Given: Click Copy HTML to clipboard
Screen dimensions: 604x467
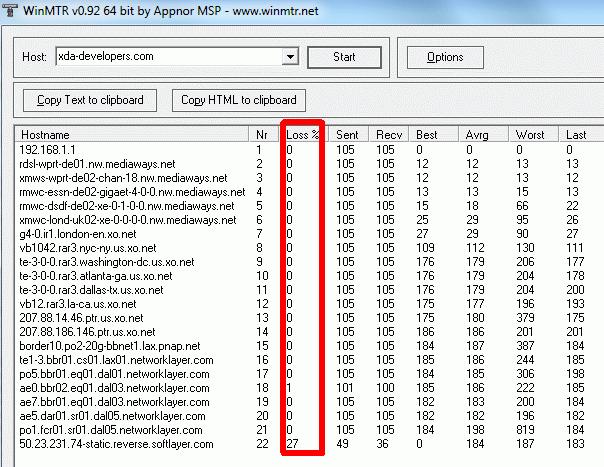Looking at the screenshot, I should coord(237,100).
